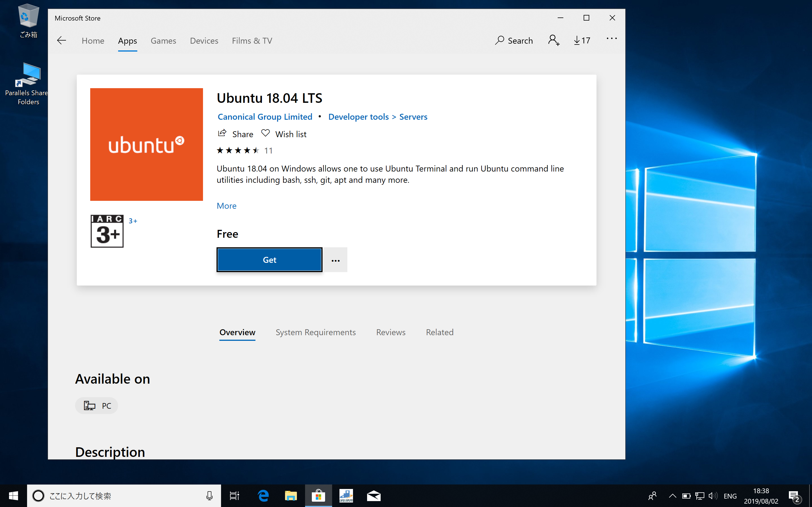
Task: Go to Games section
Action: point(163,41)
